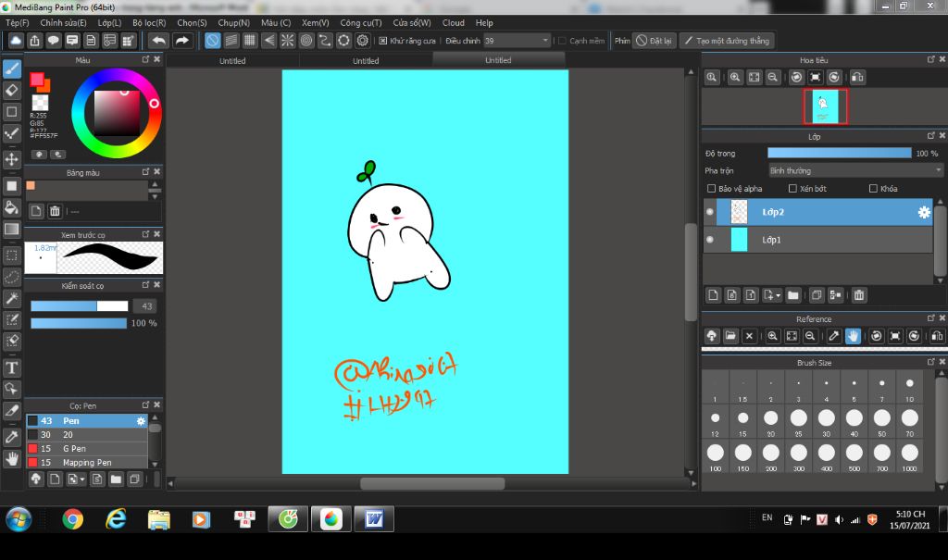Delete layer using trash icon in layer panel
Image resolution: width=948 pixels, height=560 pixels.
coord(859,295)
